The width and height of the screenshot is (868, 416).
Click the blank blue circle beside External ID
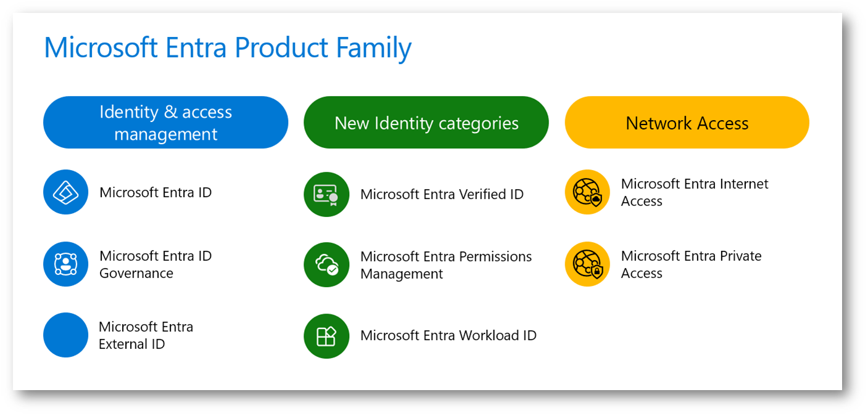click(65, 335)
